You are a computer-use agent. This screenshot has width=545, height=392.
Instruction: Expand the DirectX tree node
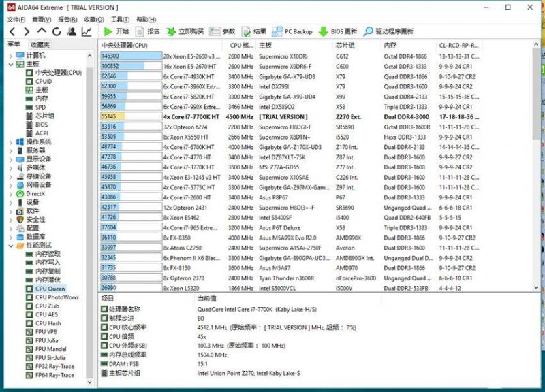coord(11,194)
